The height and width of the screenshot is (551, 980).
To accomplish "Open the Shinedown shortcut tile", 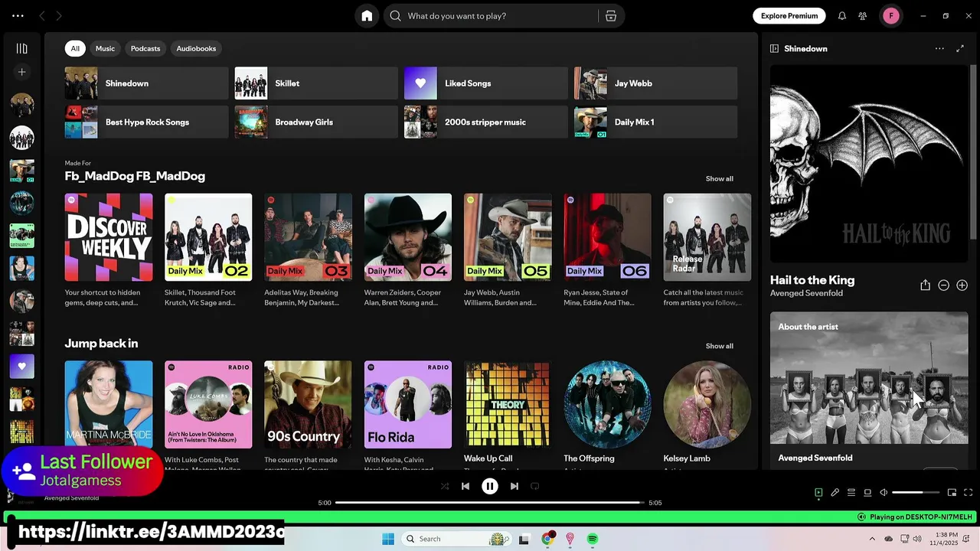I will 146,83.
